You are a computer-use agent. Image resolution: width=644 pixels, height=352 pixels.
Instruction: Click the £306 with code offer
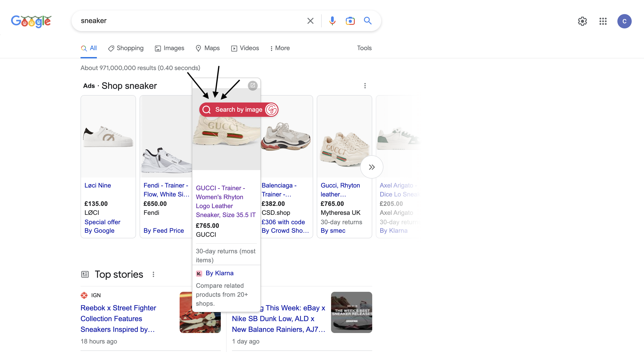pos(283,222)
